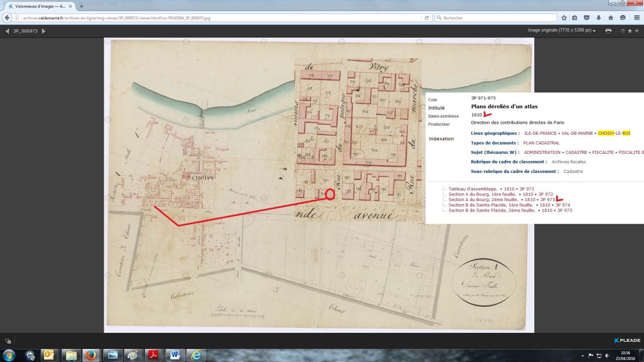Show previous image in the viewer

pos(7,31)
